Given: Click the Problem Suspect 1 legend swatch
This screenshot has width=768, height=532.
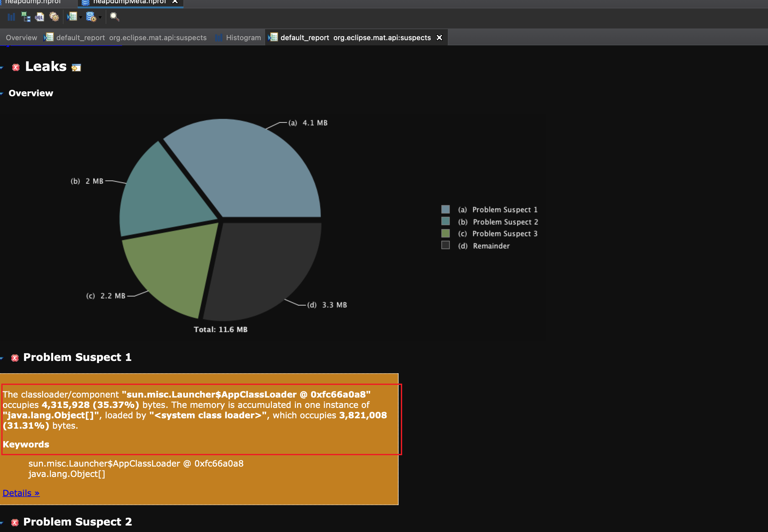Looking at the screenshot, I should click(445, 209).
